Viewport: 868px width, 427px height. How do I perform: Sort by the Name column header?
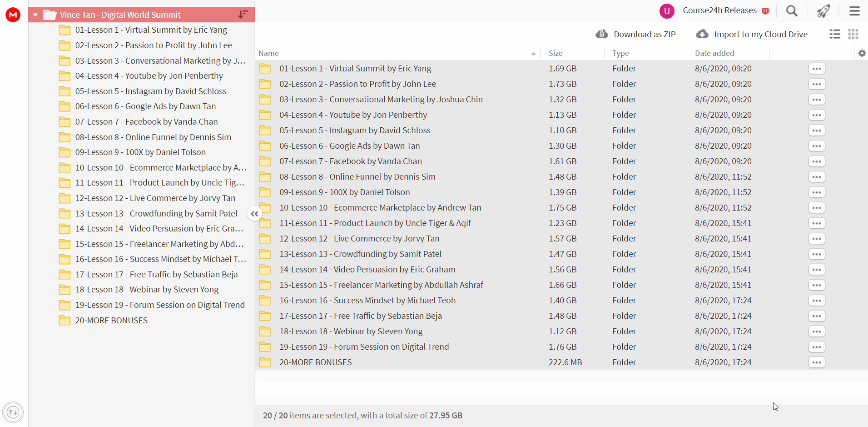click(x=268, y=53)
